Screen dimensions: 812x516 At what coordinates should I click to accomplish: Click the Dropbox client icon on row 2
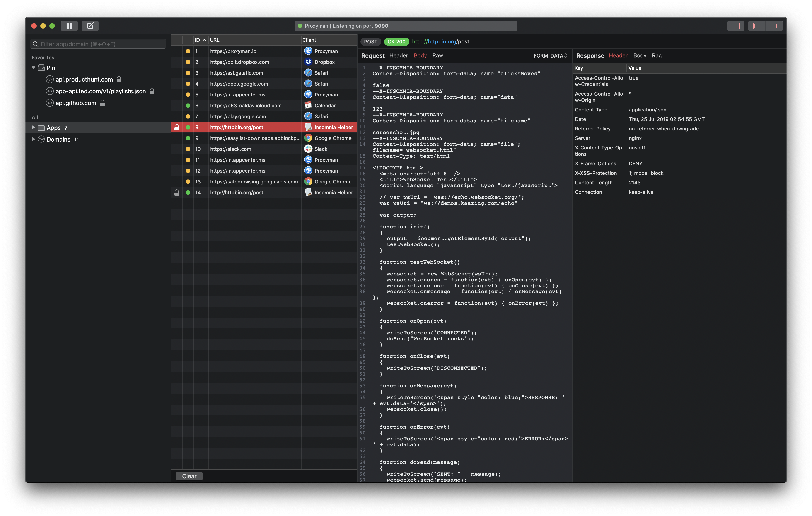308,62
